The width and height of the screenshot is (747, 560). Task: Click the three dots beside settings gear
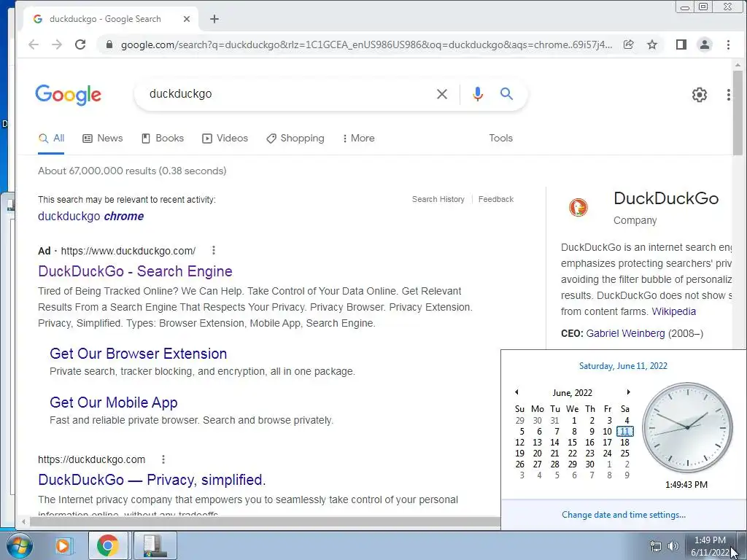point(728,95)
